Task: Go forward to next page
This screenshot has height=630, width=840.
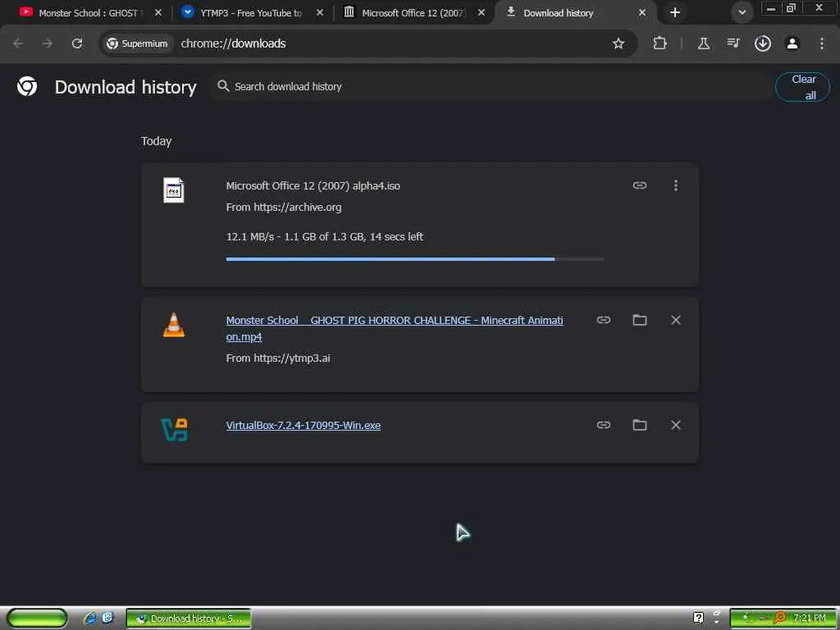Action: point(48,43)
